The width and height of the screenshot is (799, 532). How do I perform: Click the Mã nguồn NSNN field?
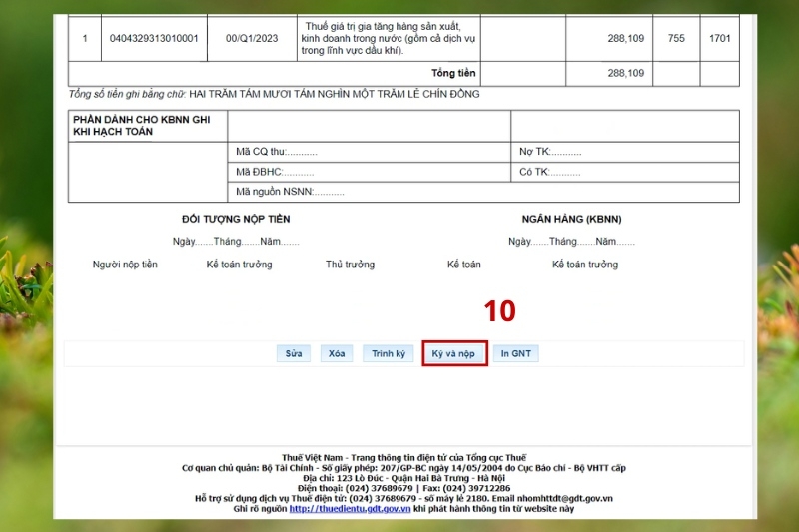pos(483,192)
